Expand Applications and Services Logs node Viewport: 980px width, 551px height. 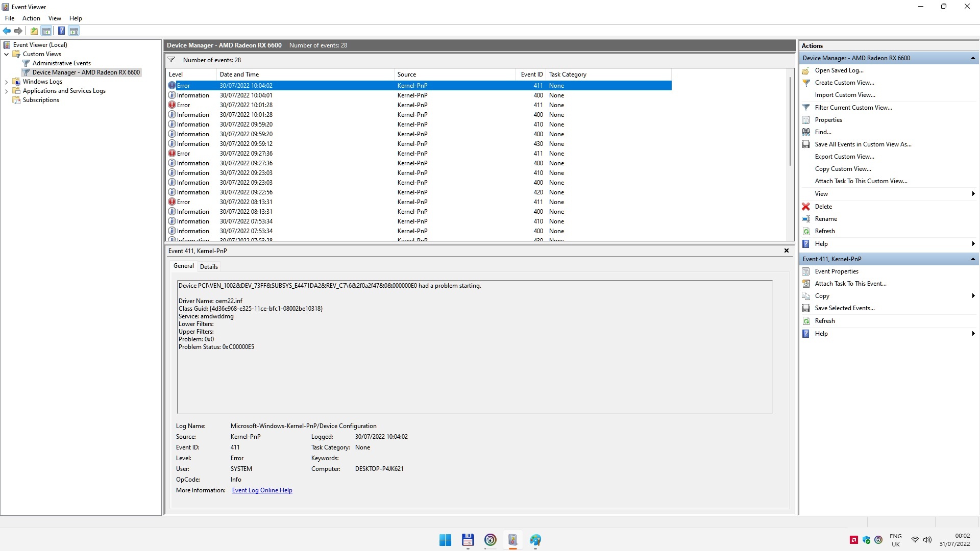[6, 91]
